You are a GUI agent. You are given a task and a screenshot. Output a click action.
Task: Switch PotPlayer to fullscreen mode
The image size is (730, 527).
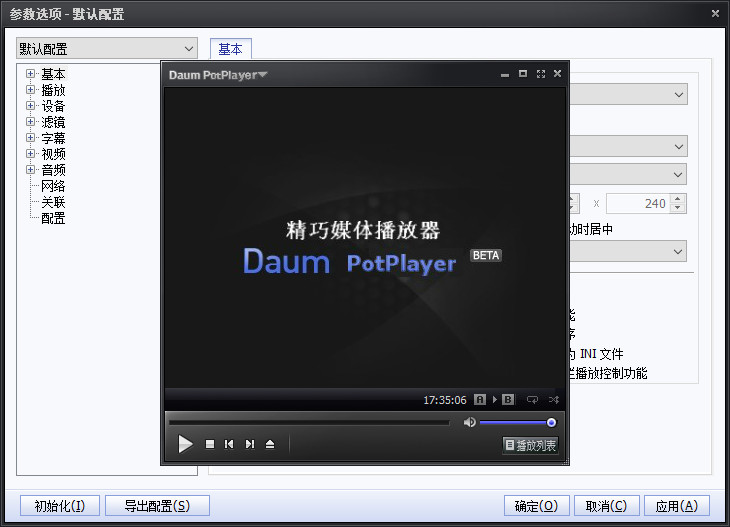point(541,74)
